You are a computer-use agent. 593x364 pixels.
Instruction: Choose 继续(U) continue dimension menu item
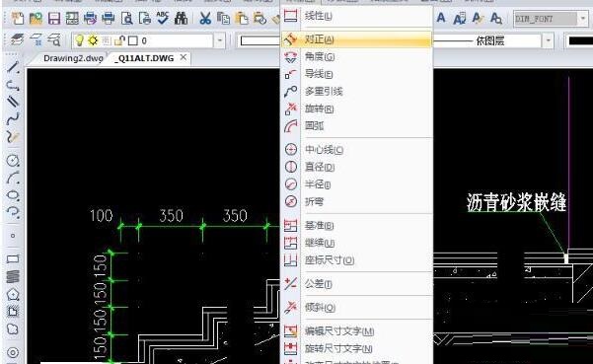click(356, 243)
